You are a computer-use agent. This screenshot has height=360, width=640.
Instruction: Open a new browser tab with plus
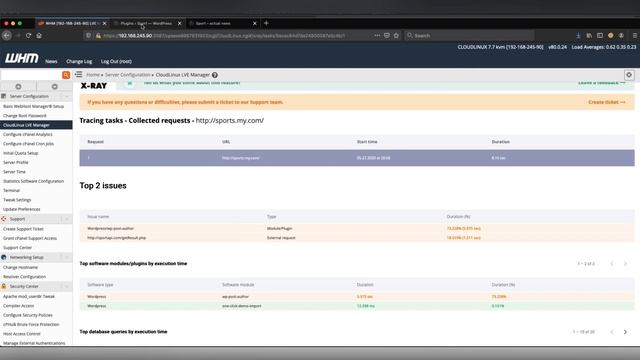click(266, 23)
